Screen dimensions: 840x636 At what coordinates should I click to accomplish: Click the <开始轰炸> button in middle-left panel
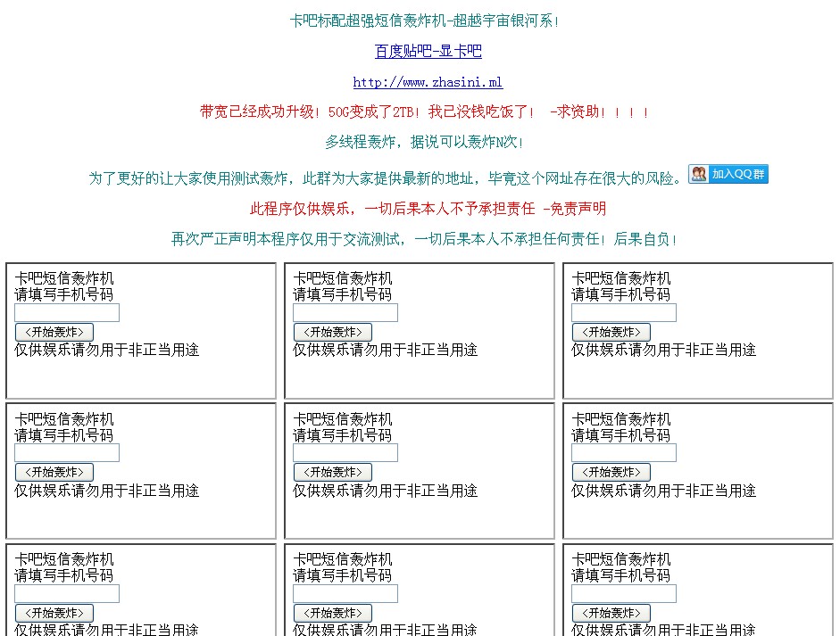(54, 472)
